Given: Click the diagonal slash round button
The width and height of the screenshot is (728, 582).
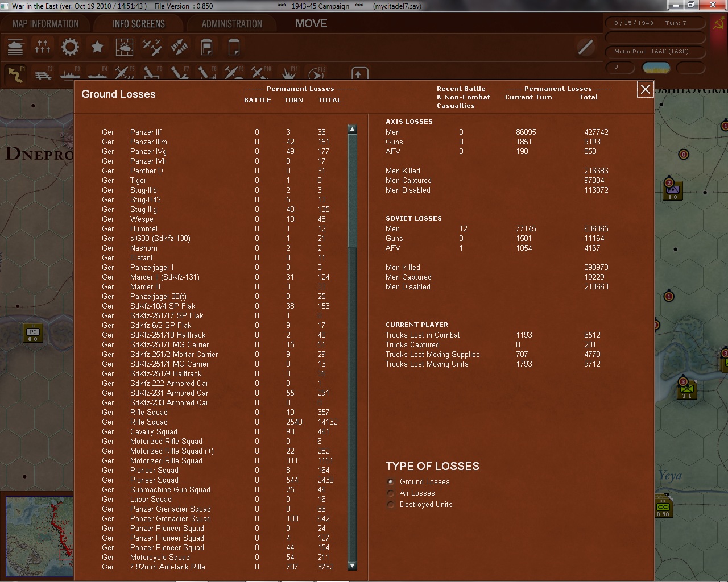Looking at the screenshot, I should 585,47.
